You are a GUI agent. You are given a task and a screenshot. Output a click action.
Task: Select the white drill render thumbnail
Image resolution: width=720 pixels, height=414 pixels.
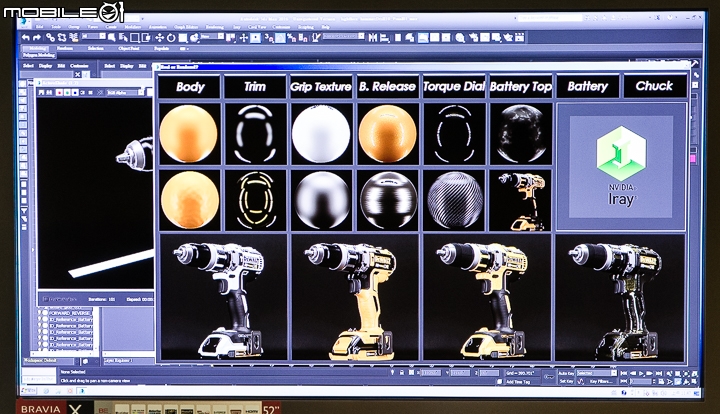click(x=223, y=297)
